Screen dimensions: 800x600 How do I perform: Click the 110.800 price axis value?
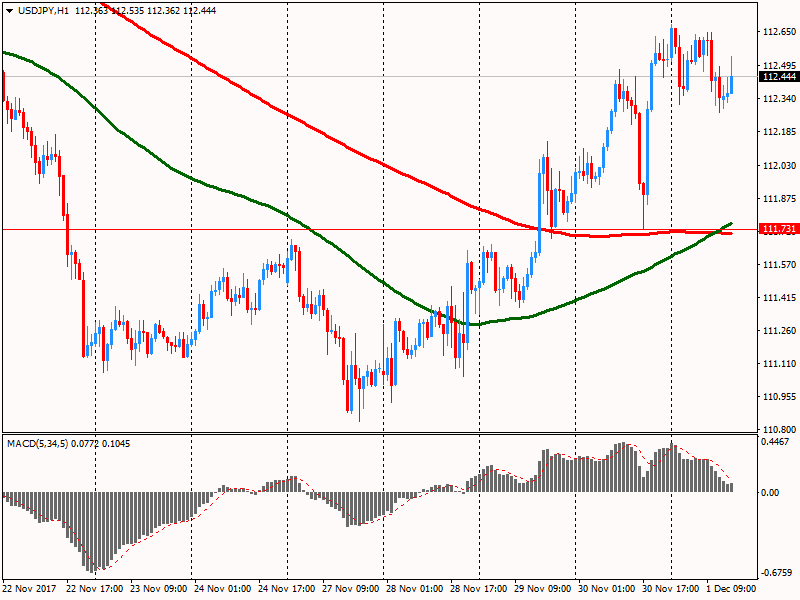point(780,430)
